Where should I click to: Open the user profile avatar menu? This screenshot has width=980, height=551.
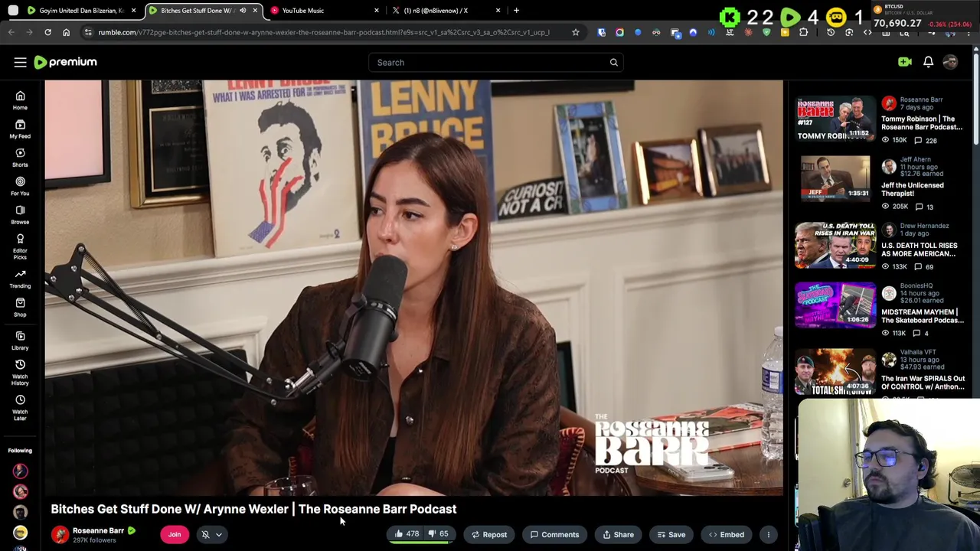pos(950,62)
